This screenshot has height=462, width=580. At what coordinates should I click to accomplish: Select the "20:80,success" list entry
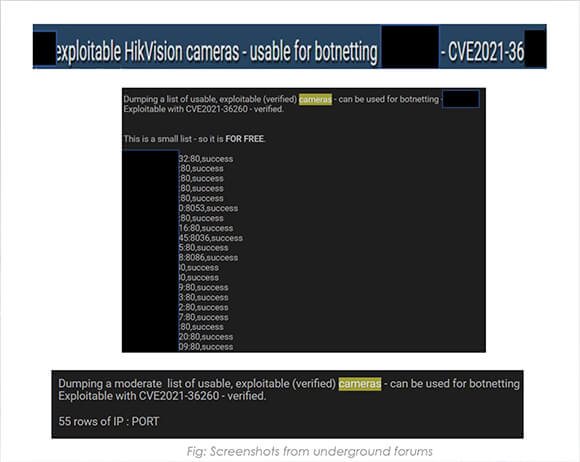(x=206, y=337)
